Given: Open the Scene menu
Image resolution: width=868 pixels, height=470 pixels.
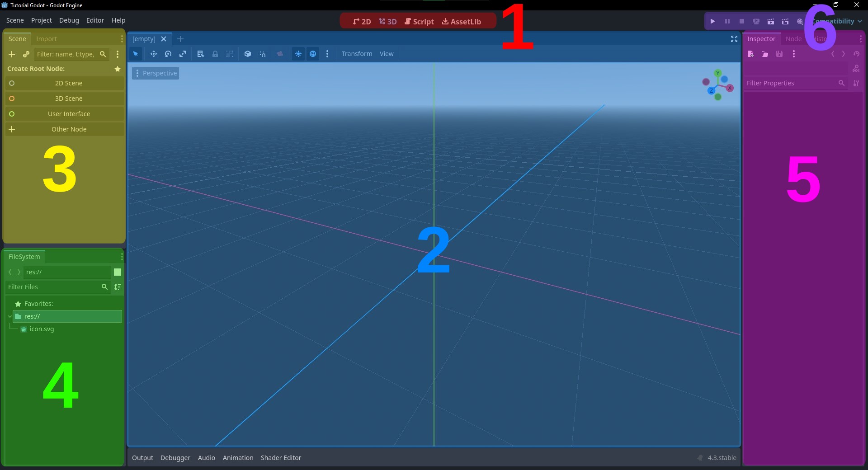Looking at the screenshot, I should click(x=15, y=20).
